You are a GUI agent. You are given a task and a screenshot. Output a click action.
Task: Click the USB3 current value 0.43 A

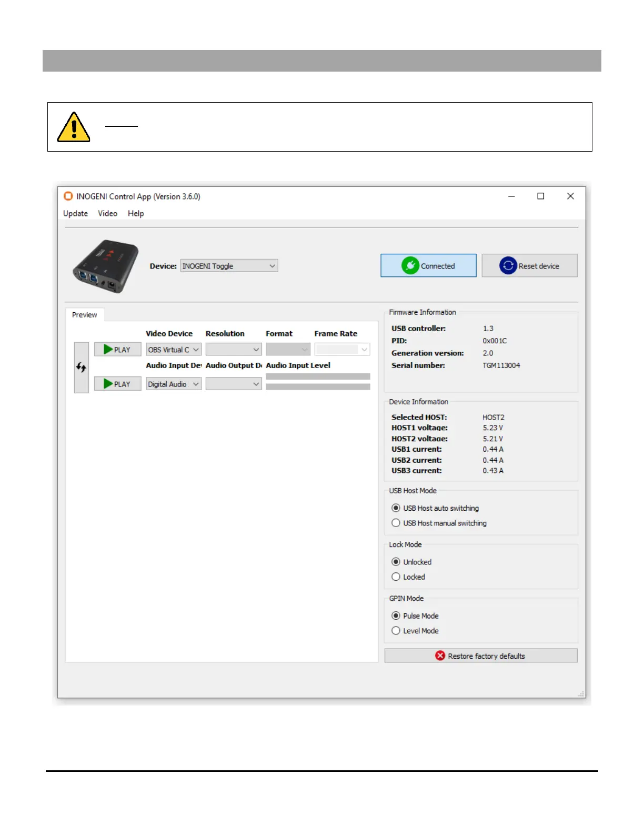click(x=493, y=471)
